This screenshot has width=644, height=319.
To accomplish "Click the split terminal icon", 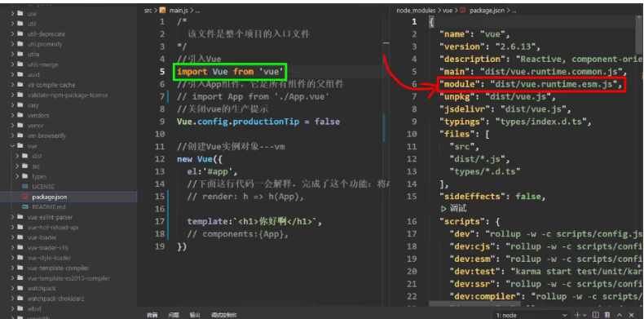I will coord(596,315).
